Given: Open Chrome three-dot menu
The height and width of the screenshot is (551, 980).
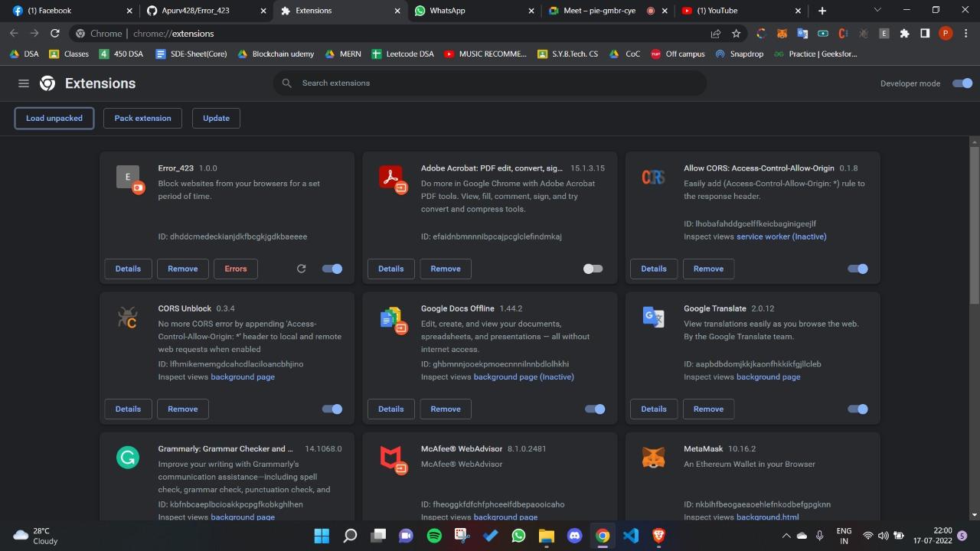Looking at the screenshot, I should pyautogui.click(x=966, y=33).
